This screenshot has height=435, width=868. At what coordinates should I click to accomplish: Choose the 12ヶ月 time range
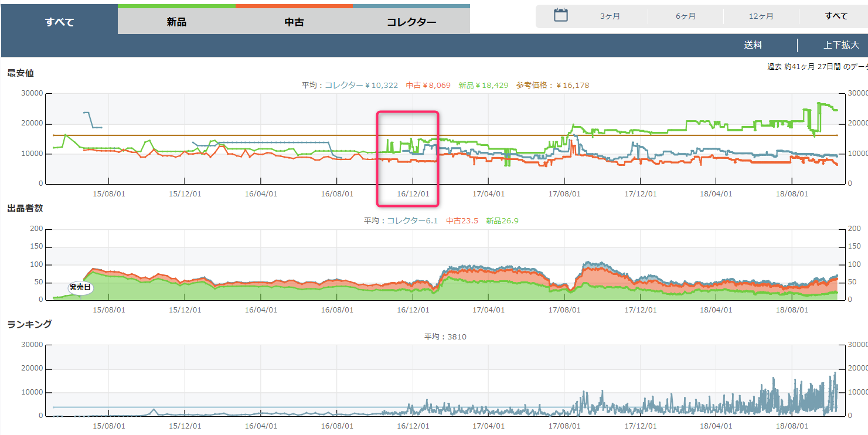[761, 16]
